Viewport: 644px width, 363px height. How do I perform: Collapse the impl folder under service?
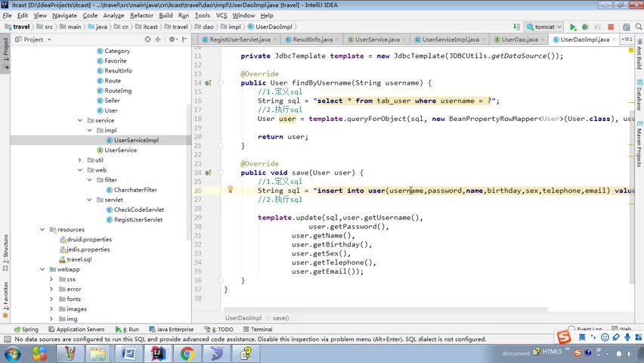point(89,130)
